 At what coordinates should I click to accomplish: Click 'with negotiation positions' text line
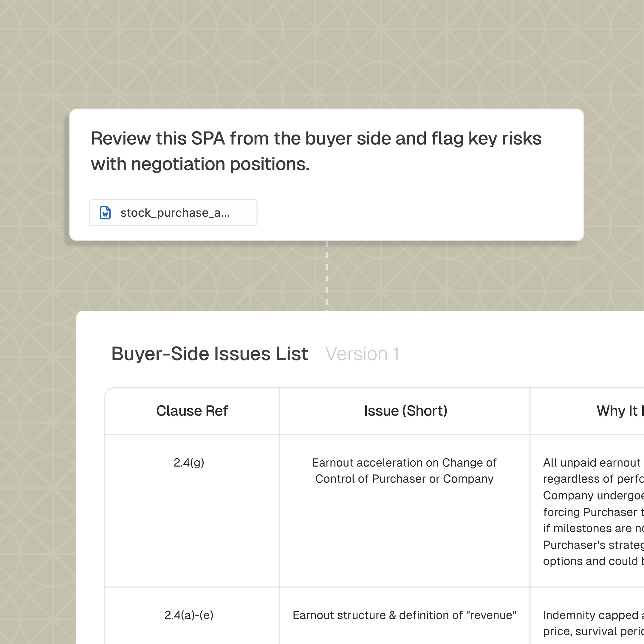[200, 164]
